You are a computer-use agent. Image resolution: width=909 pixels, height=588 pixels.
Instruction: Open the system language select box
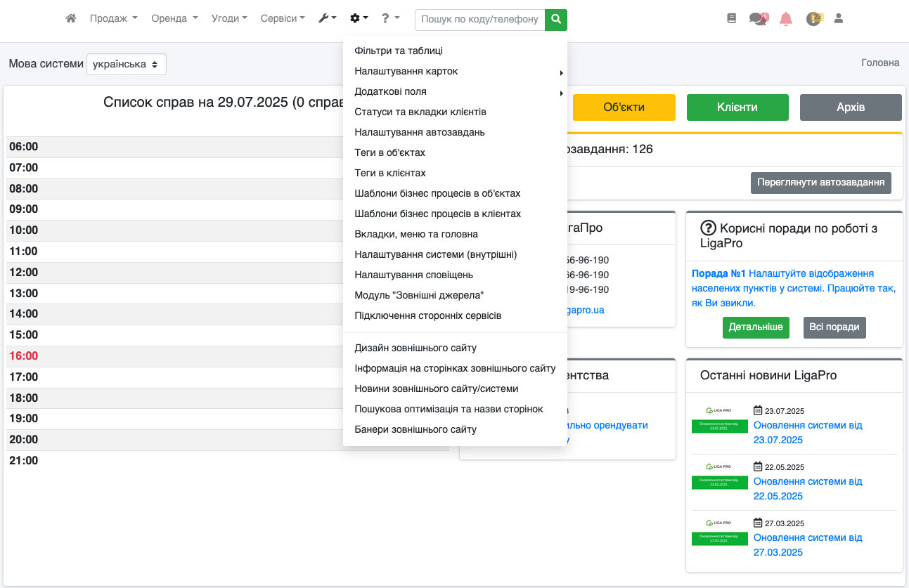click(x=127, y=64)
